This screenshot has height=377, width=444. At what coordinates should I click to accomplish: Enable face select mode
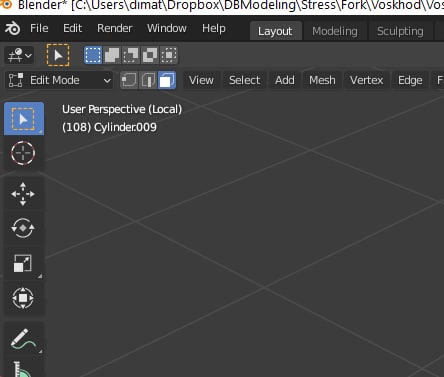pos(167,80)
